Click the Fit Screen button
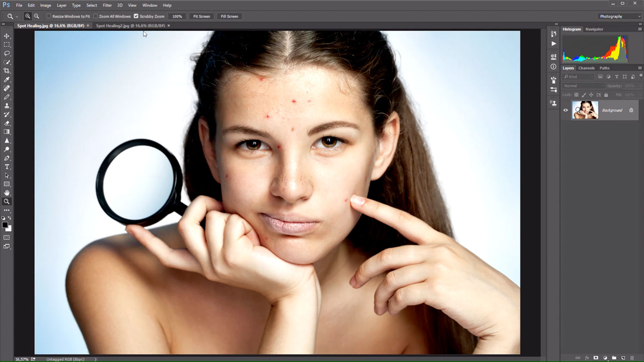Viewport: 644px width, 362px height. (201, 16)
